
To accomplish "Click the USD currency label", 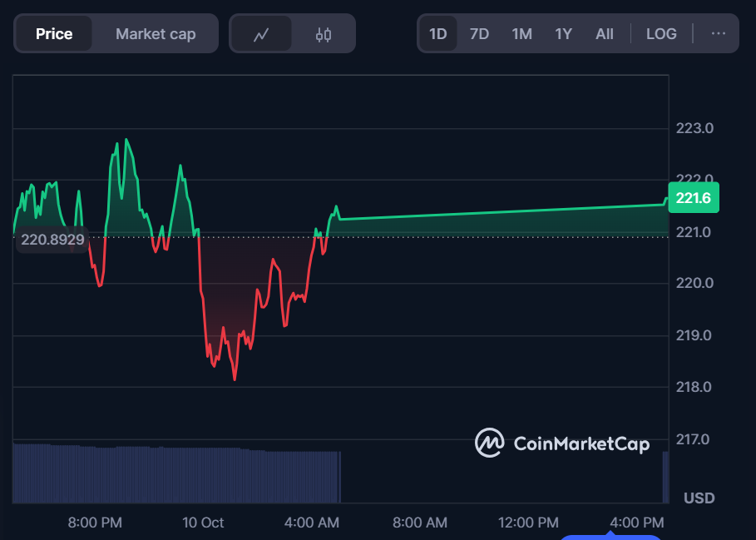I will tap(699, 498).
